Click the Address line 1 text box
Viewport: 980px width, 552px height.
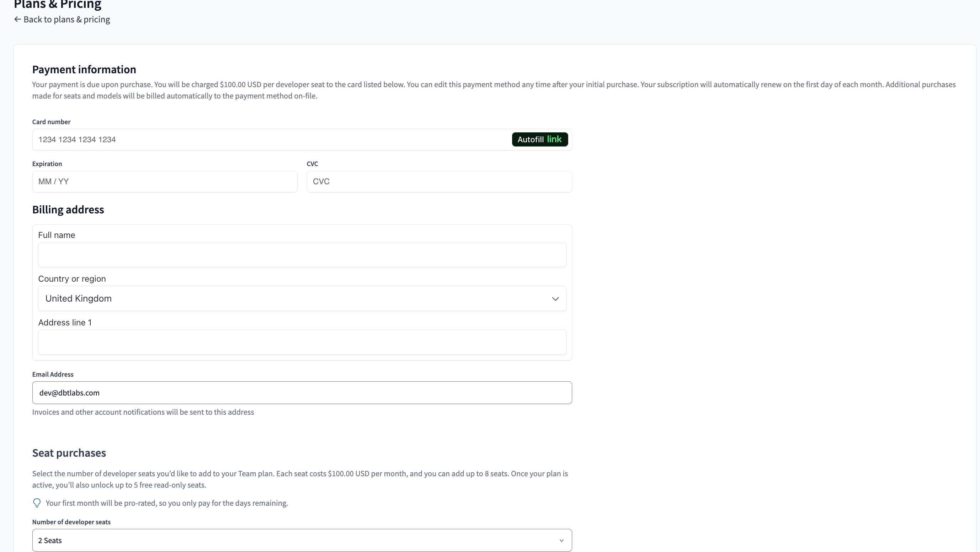point(302,342)
